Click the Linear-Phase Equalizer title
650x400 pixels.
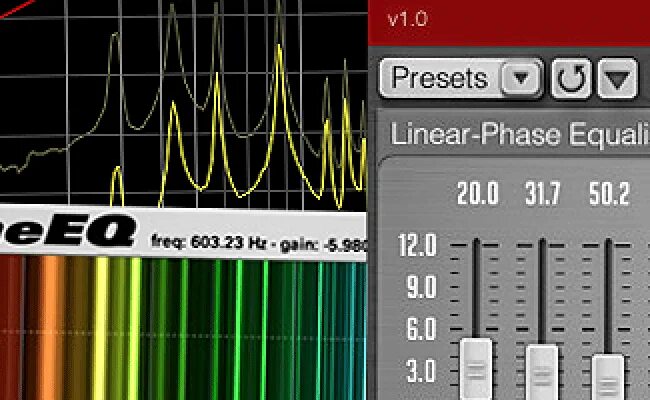pos(520,134)
